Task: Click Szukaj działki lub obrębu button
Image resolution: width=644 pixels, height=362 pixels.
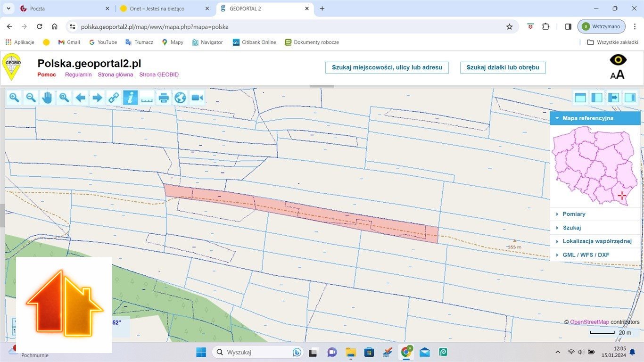Action: pos(503,67)
